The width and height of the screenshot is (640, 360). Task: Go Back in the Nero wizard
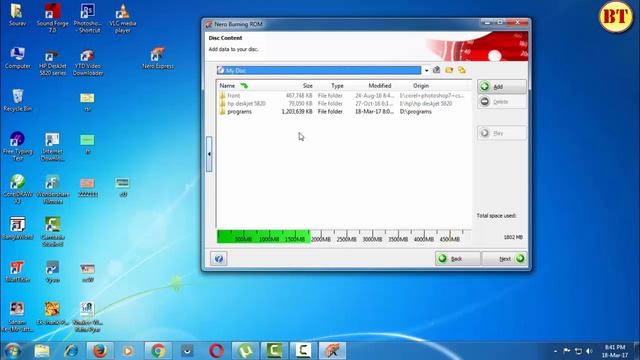click(x=457, y=259)
